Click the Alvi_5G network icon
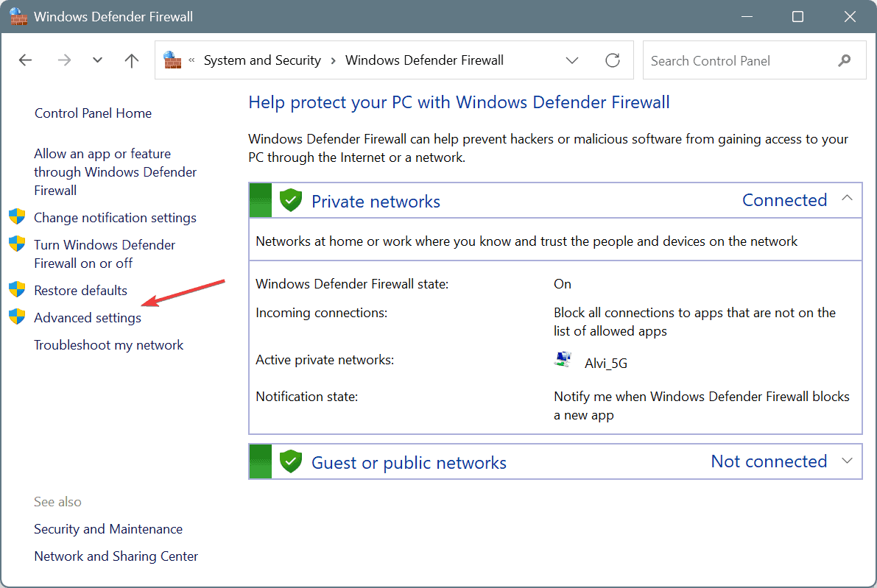Screen dimensions: 877x588 [563, 359]
